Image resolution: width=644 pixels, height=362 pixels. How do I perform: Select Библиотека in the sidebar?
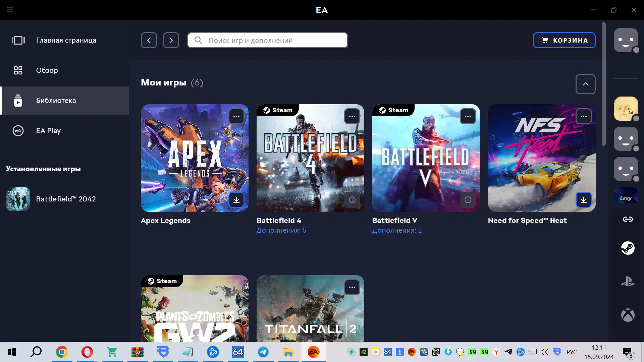(x=64, y=101)
